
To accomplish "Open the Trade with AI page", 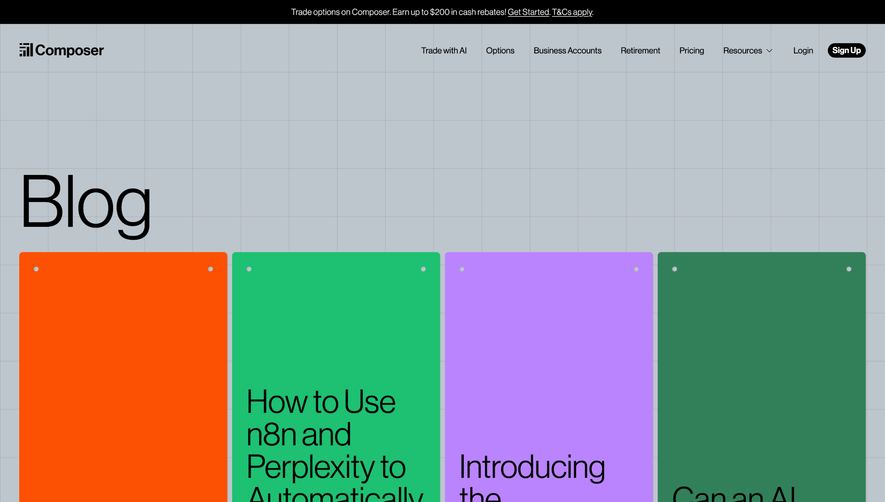I will [444, 50].
